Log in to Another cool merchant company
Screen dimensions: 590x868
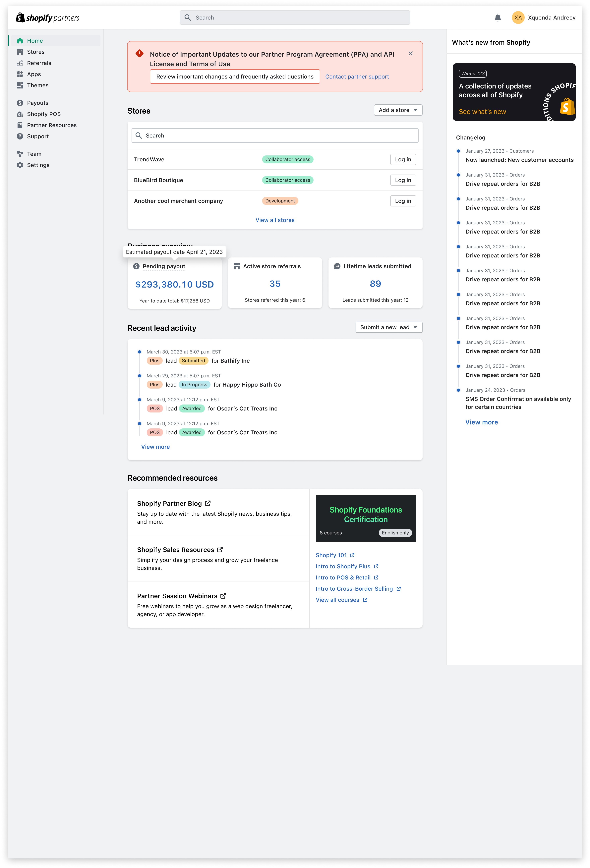403,201
